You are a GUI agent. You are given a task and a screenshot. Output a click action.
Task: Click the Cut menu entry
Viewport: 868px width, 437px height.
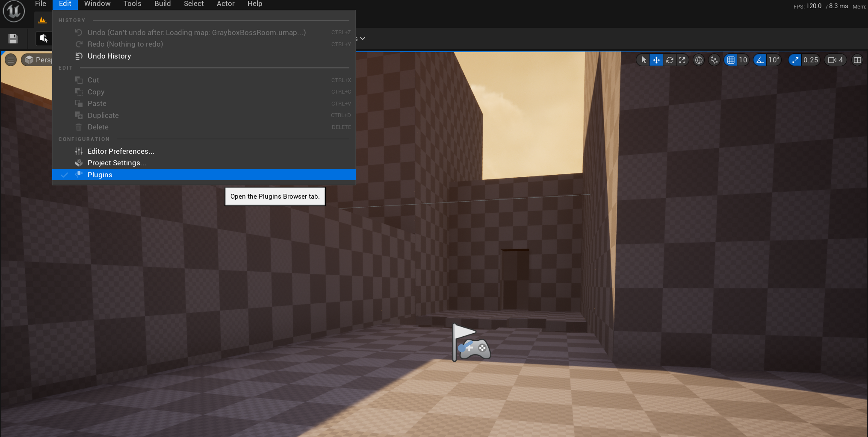click(204, 80)
